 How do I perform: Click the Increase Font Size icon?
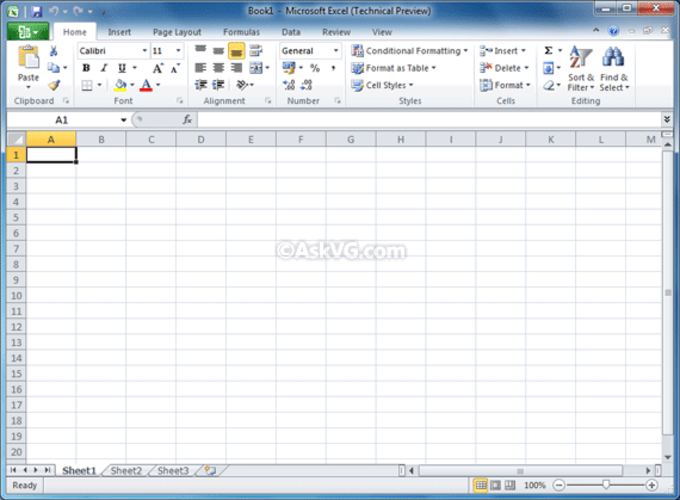point(158,68)
